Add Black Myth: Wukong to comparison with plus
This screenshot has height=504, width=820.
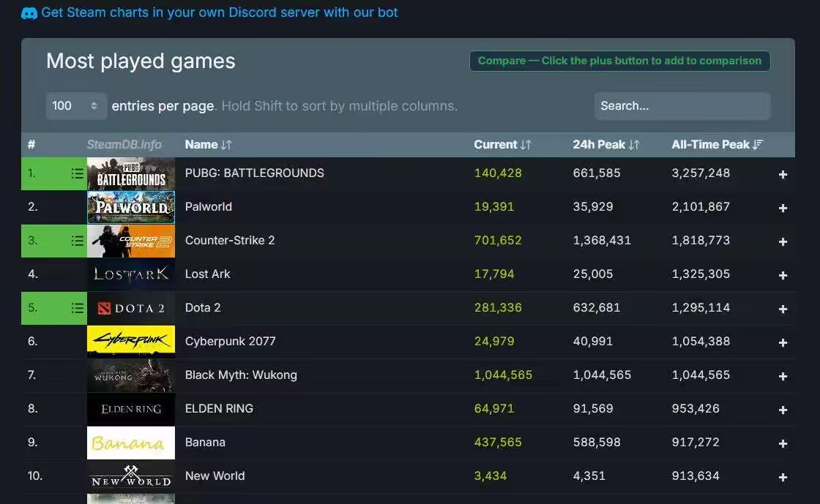click(x=783, y=376)
